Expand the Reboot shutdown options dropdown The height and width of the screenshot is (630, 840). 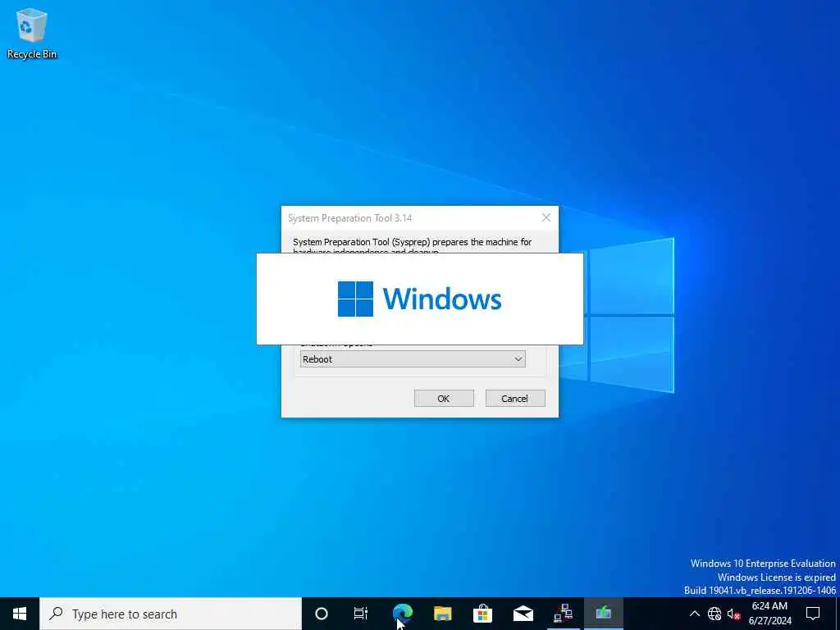coord(413,359)
